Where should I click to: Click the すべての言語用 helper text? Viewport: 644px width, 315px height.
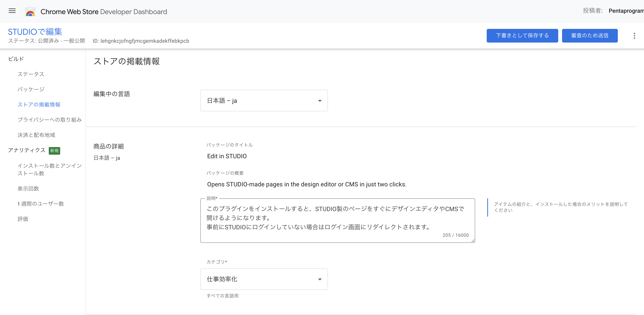(x=222, y=296)
